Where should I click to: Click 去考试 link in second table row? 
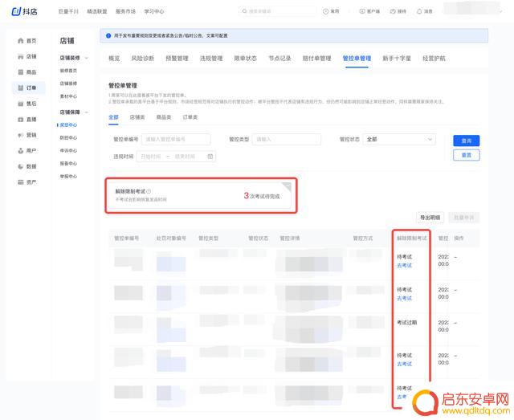(404, 298)
